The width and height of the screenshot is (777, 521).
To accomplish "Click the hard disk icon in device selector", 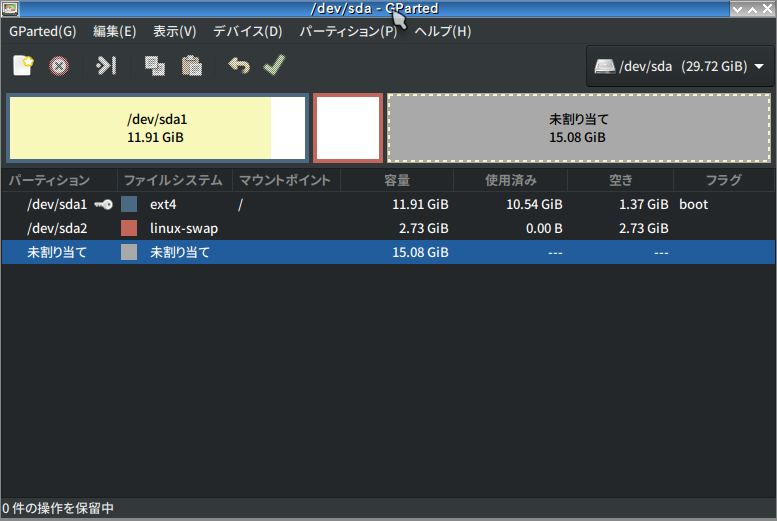I will (x=605, y=66).
